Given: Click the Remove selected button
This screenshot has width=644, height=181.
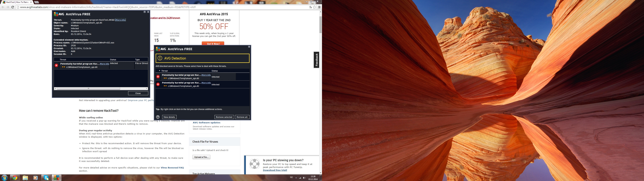Looking at the screenshot, I should pos(224,117).
